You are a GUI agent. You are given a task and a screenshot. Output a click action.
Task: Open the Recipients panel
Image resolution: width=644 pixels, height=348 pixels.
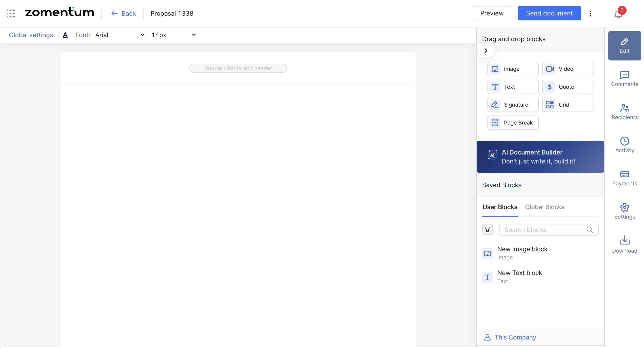point(624,112)
